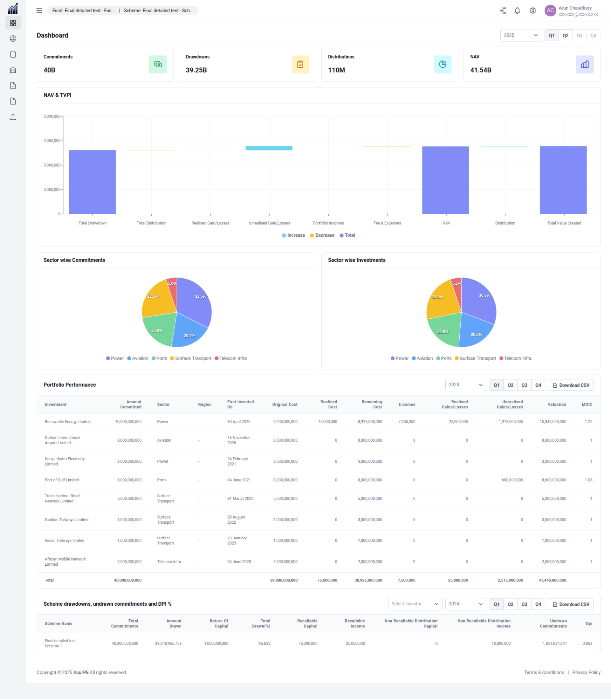Click the upload icon in sidebar
The image size is (611, 700).
click(x=13, y=117)
